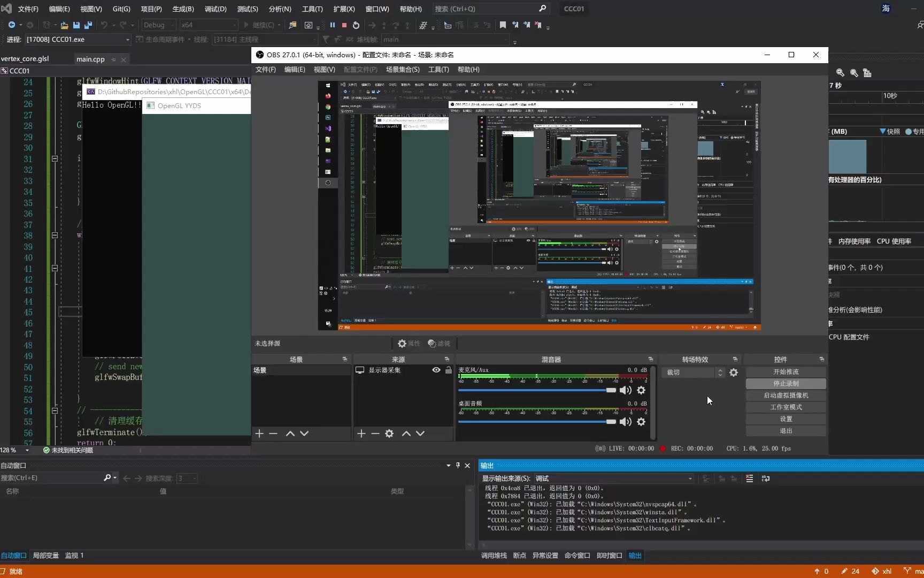Open OBS 场景集合(S) menu
This screenshot has width=924, height=578.
point(403,70)
